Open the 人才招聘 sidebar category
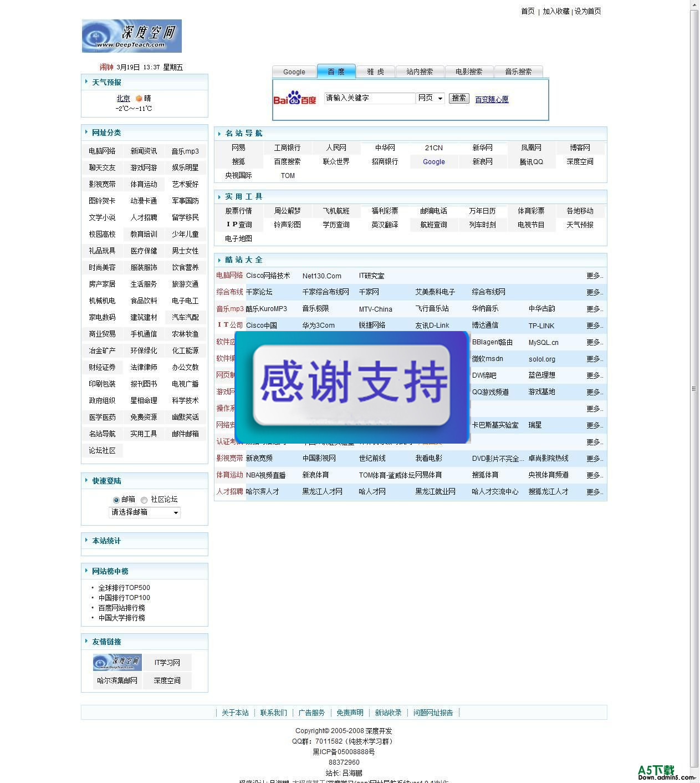 [x=144, y=217]
